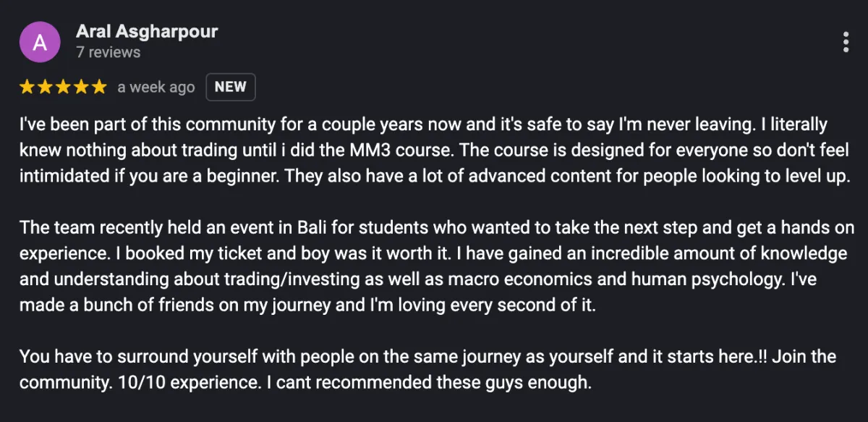
Task: Open the three-dot more options menu
Action: tap(846, 42)
